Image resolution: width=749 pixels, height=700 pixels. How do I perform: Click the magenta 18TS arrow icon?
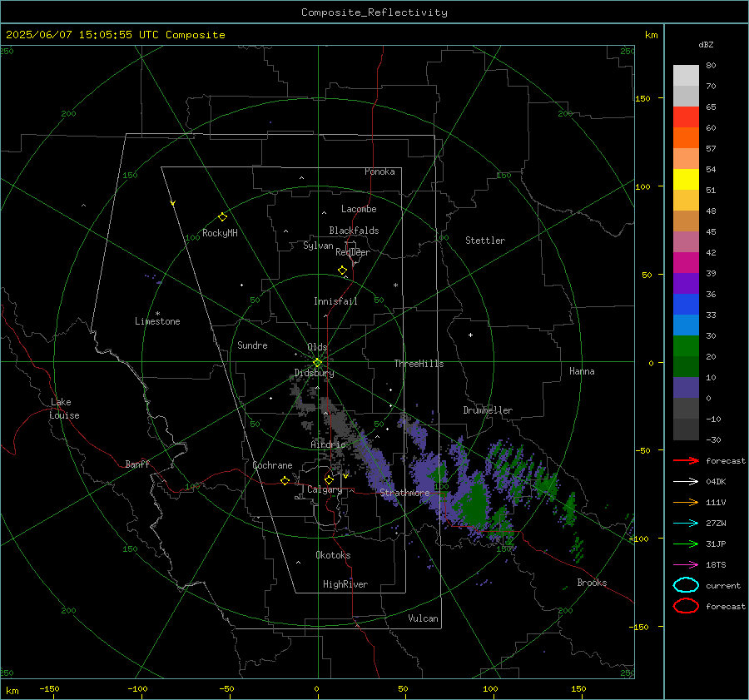pos(686,565)
